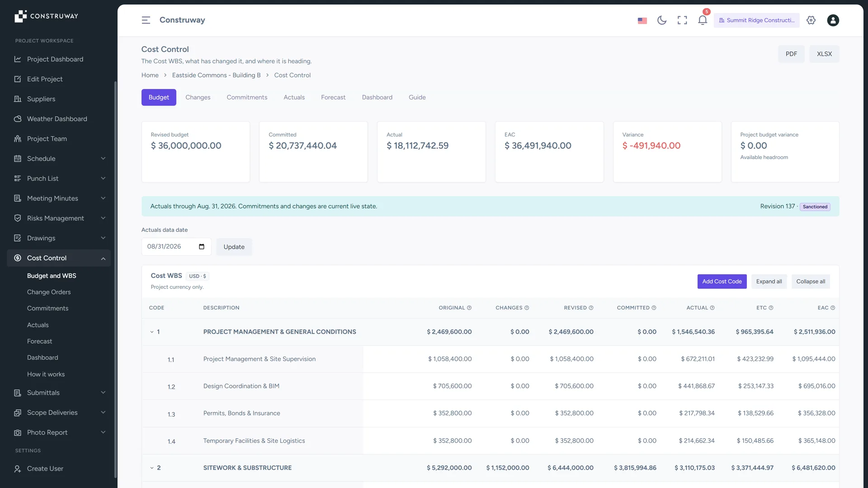Open the user profile avatar icon

click(833, 20)
